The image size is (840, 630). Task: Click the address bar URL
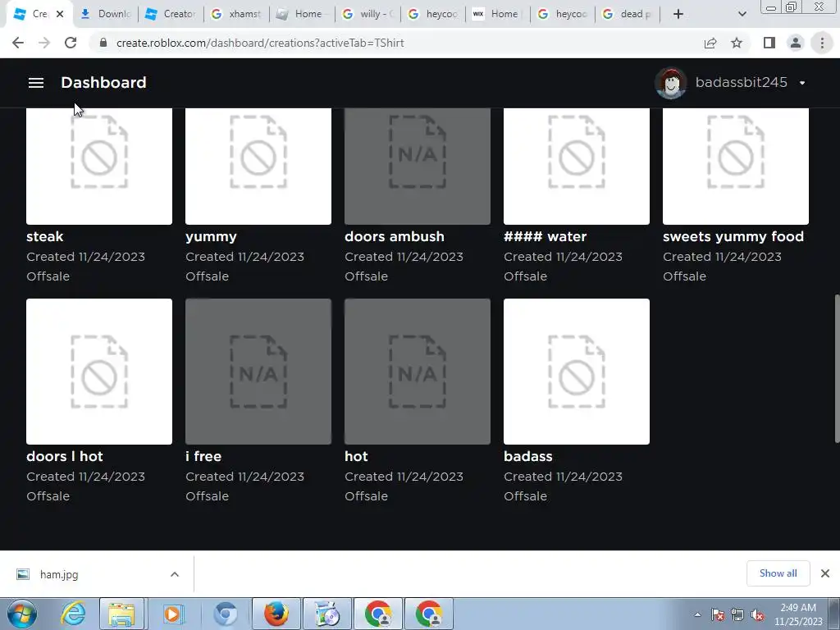point(260,43)
